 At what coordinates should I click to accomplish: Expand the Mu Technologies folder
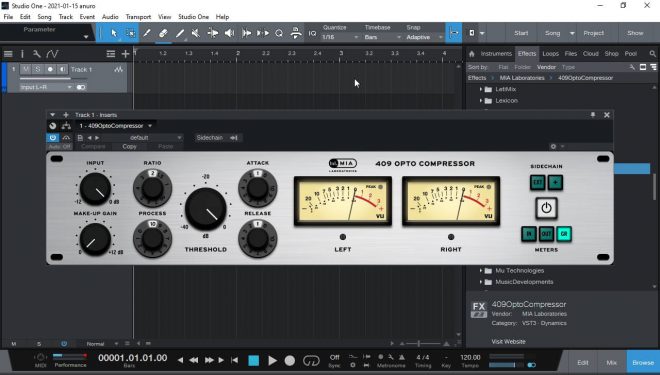coord(481,271)
